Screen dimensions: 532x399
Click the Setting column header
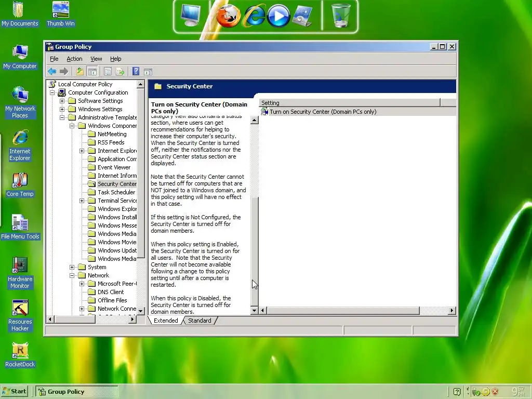pyautogui.click(x=350, y=102)
